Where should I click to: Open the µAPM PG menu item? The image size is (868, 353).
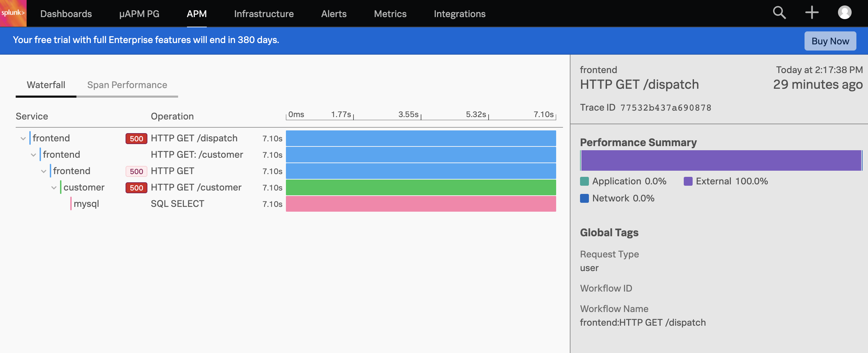[139, 14]
